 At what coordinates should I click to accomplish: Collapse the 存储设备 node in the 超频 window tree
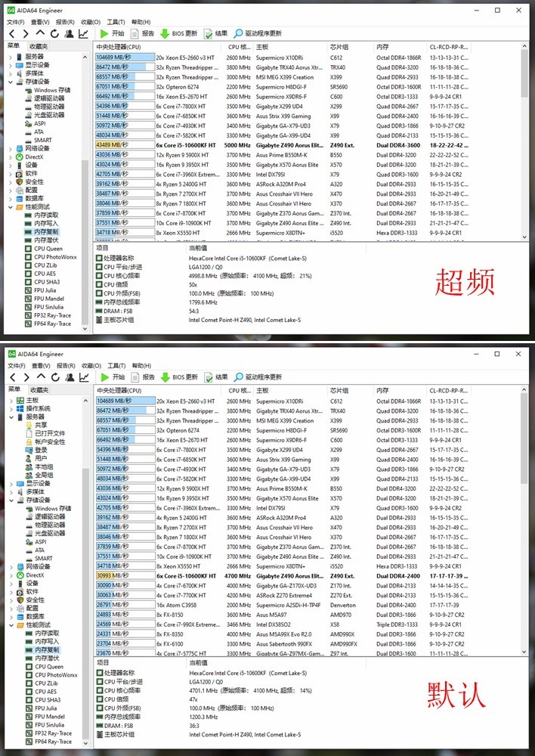tap(11, 82)
